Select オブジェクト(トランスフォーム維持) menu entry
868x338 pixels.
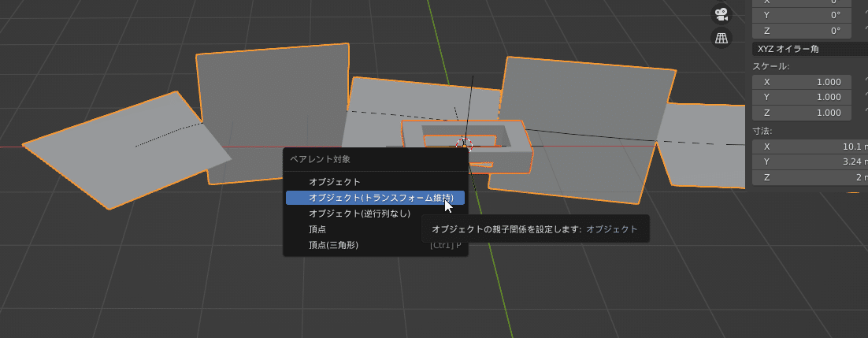[x=376, y=197]
